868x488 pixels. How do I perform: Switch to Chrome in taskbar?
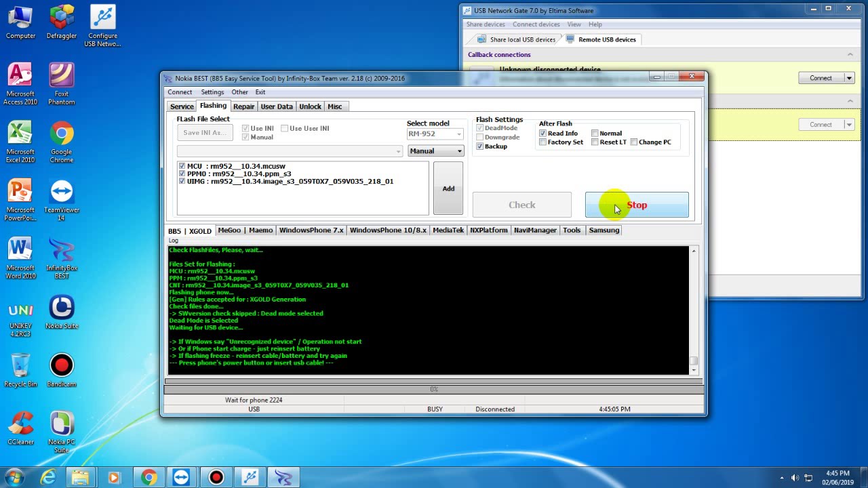(x=149, y=477)
